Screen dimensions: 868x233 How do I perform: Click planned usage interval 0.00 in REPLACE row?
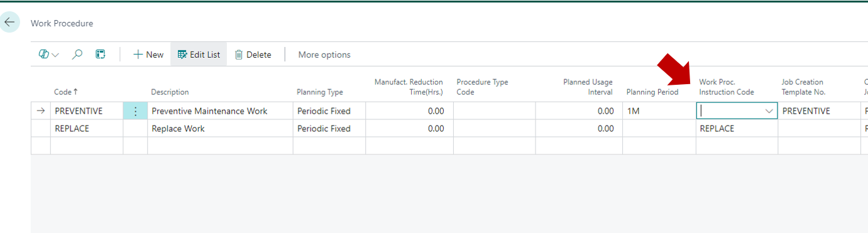579,129
